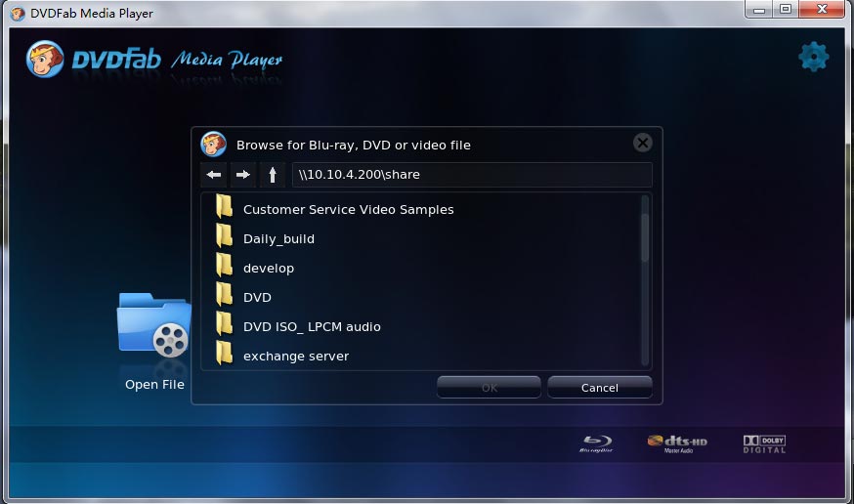Click the Open File label
The height and width of the screenshot is (504, 854).
tap(154, 384)
